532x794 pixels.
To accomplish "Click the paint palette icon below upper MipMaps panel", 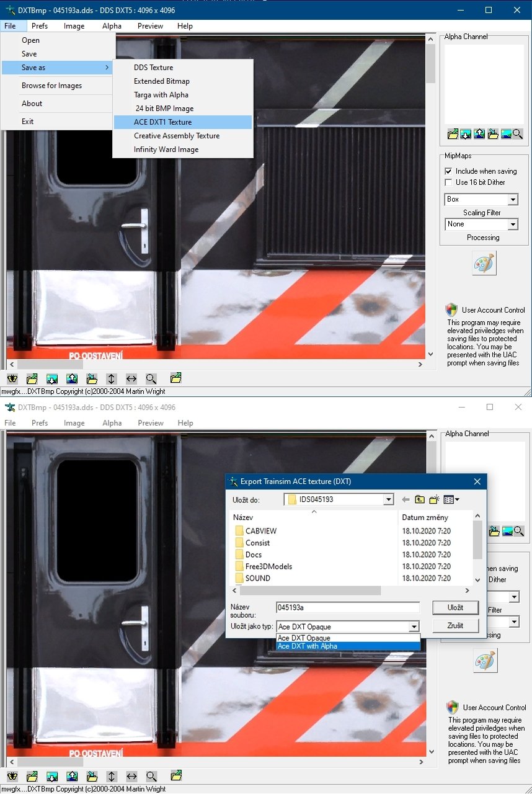I will [484, 264].
